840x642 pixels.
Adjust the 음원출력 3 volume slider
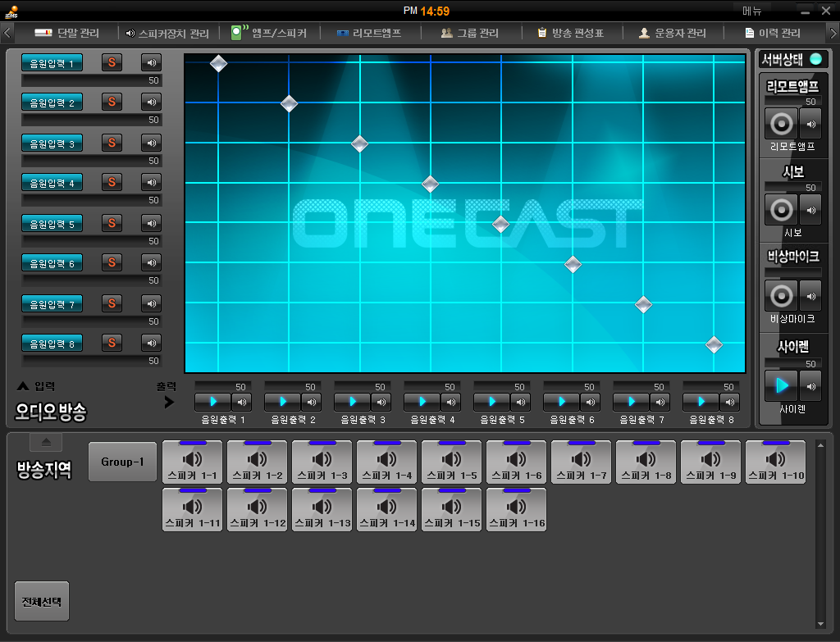(360, 386)
